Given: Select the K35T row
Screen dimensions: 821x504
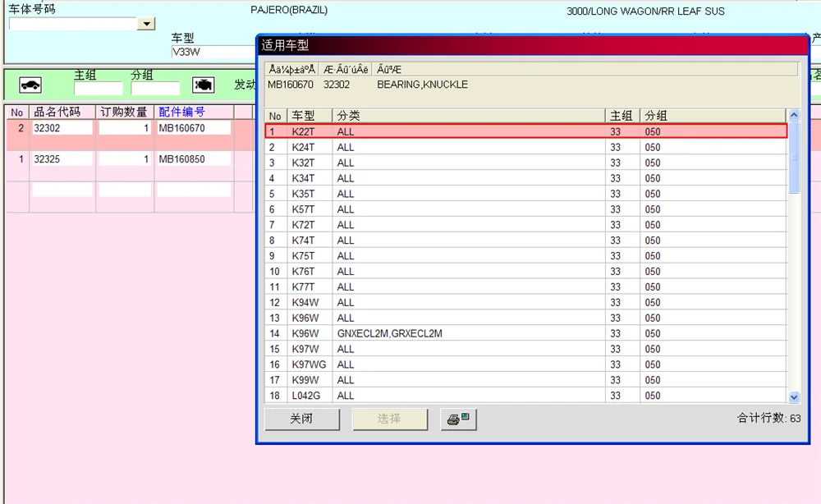Looking at the screenshot, I should click(x=525, y=194).
